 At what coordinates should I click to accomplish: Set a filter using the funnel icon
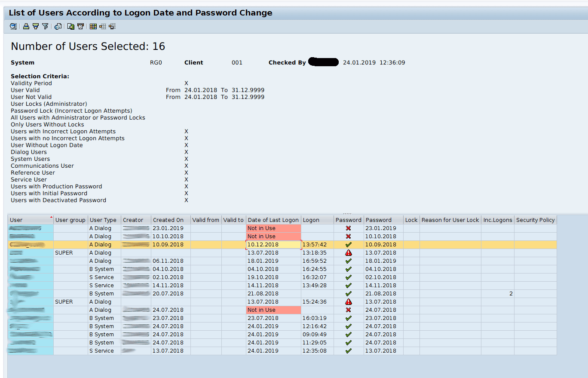tap(45, 26)
